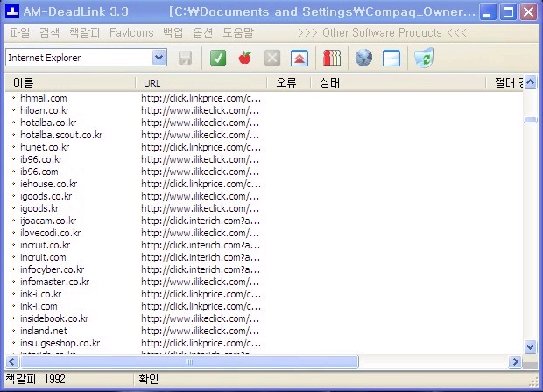Image resolution: width=543 pixels, height=392 pixels.
Task: Select the igoods.co.kr bookmark
Action: [x=46, y=196]
